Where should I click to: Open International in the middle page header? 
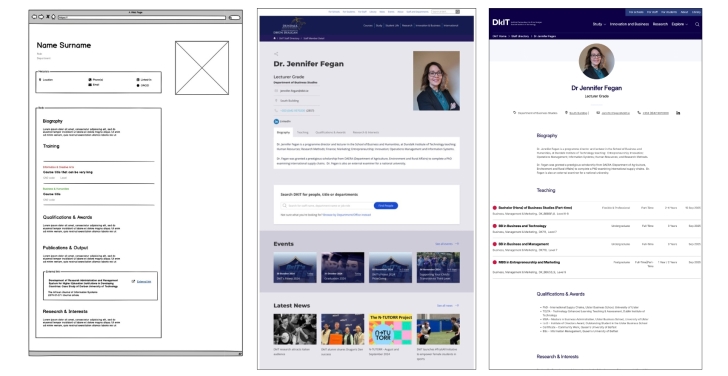tap(451, 26)
